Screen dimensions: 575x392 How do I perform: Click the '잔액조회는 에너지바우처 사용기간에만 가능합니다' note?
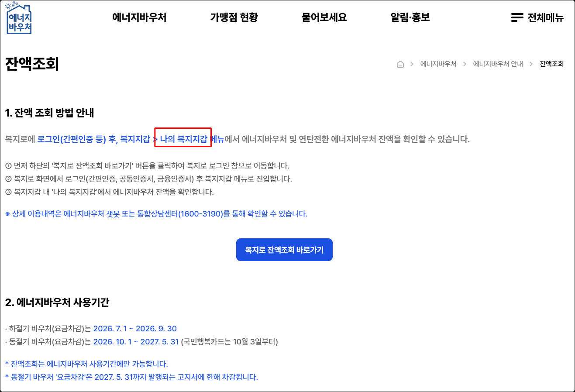pos(86,364)
